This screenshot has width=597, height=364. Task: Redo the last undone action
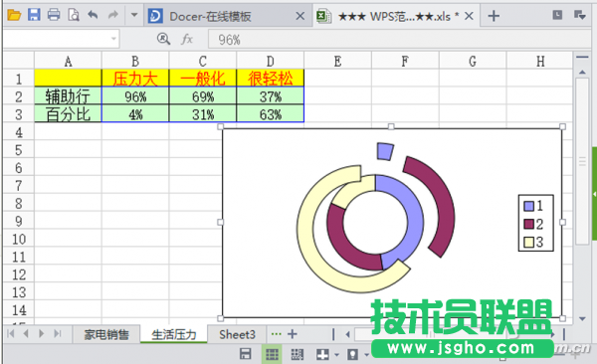point(113,15)
